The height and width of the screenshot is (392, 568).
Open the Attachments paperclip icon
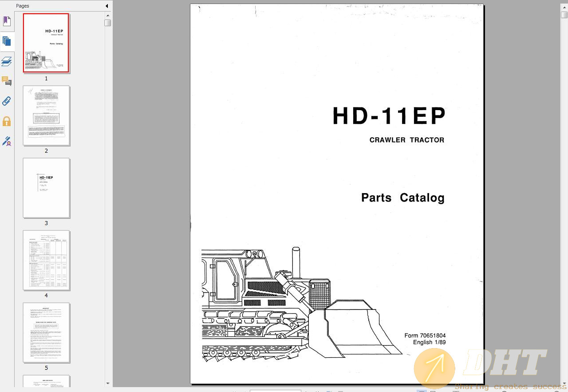pos(7,101)
